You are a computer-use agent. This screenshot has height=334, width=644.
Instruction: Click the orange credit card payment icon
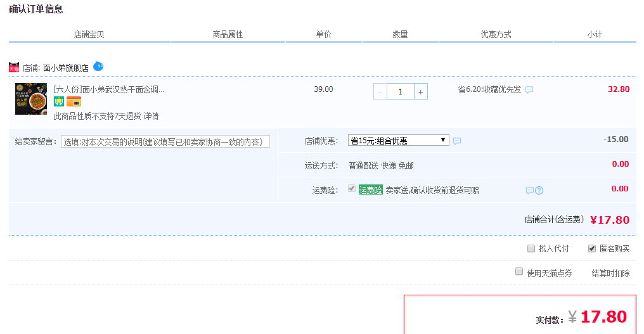tap(74, 101)
